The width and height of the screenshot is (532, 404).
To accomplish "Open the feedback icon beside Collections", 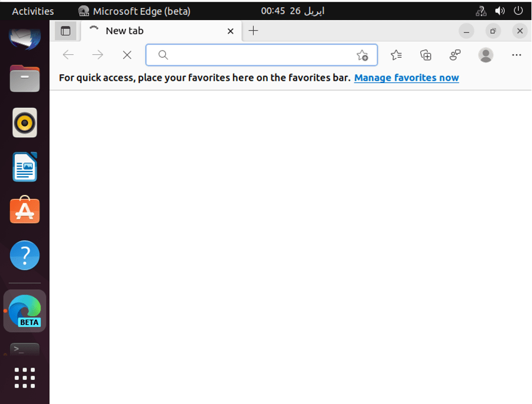I will click(454, 55).
